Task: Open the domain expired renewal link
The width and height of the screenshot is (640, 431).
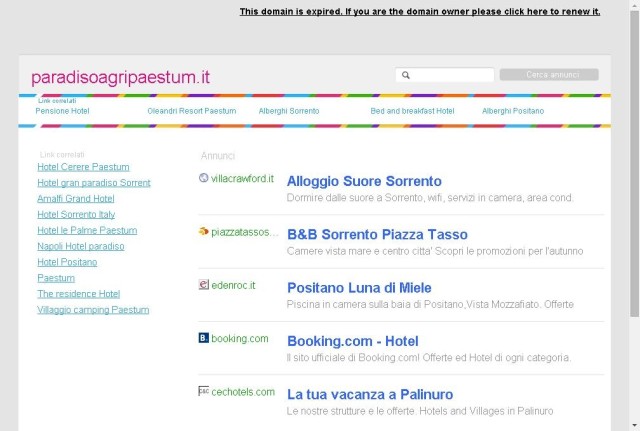Action: pos(420,11)
